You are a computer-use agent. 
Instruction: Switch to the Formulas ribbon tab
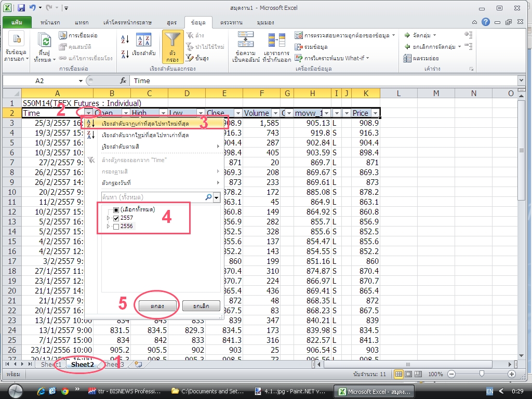(x=171, y=22)
